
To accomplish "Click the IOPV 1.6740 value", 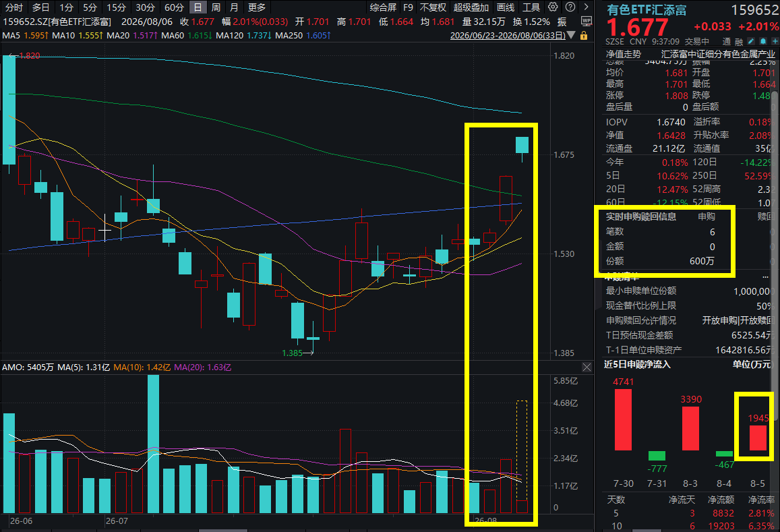I will click(x=671, y=122).
